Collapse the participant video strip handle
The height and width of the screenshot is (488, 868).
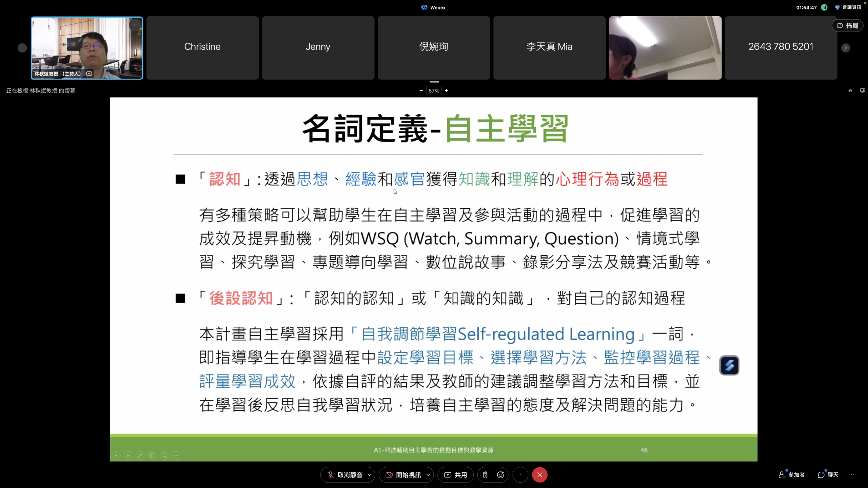(x=434, y=82)
